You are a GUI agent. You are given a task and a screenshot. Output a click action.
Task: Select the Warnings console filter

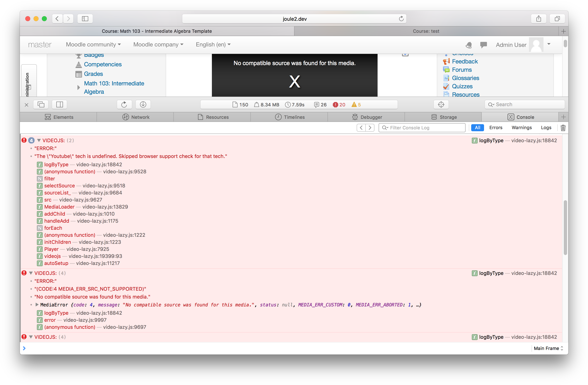[522, 128]
